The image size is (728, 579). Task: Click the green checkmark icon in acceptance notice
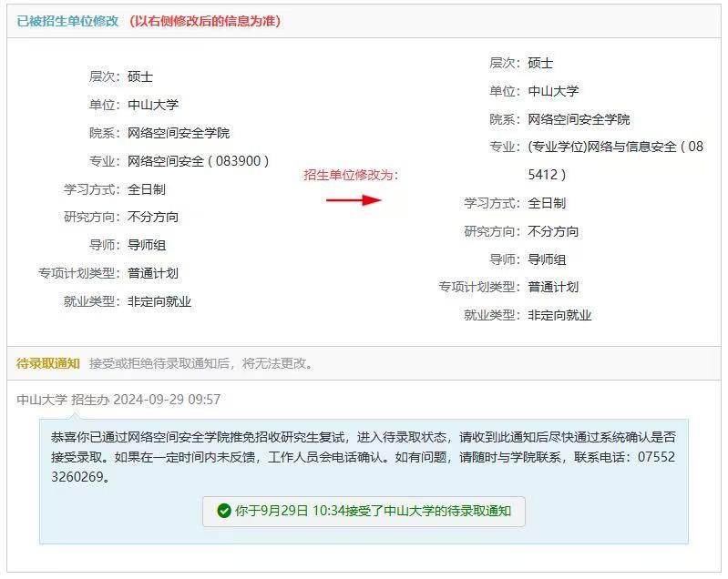224,511
